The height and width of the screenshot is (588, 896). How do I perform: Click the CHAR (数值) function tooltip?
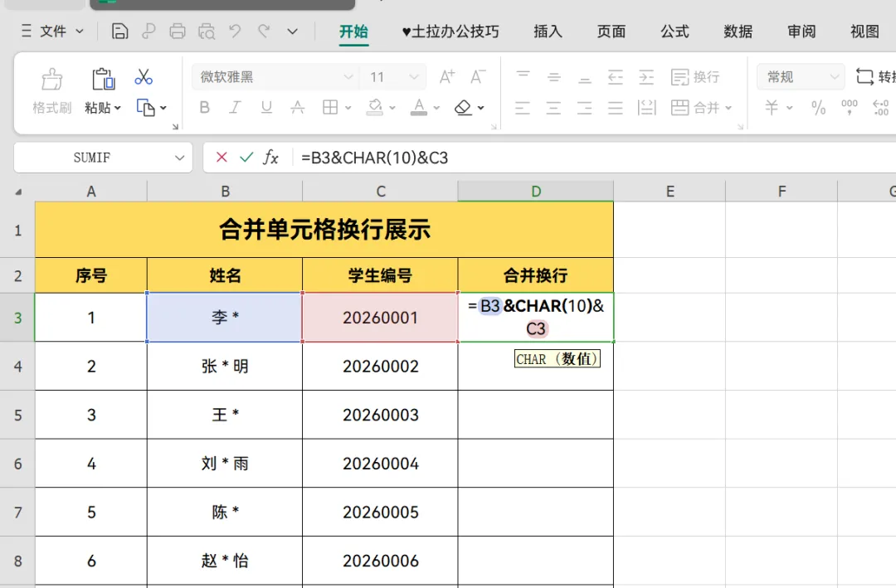point(558,359)
